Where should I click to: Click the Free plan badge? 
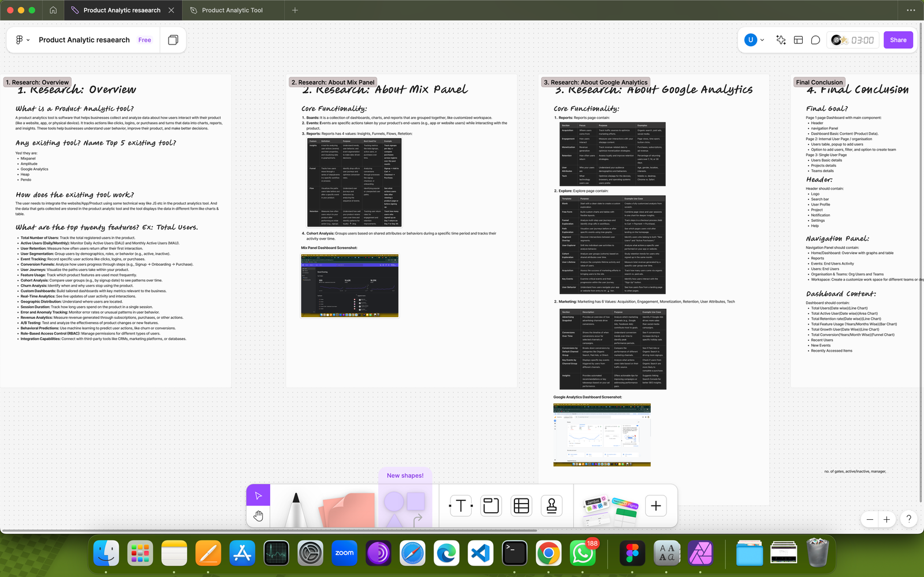tap(144, 40)
